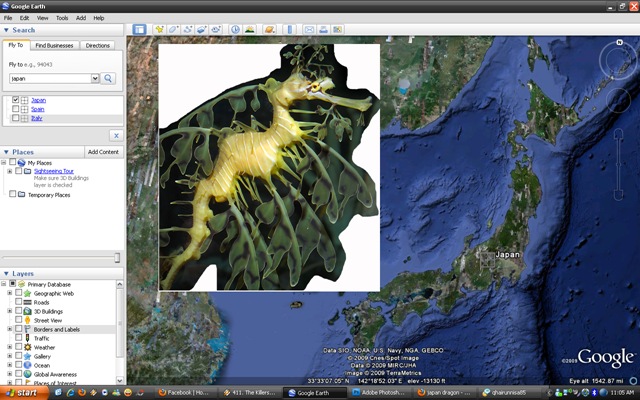Switch to the Find Businesses tab
This screenshot has width=640, height=400.
click(x=54, y=45)
